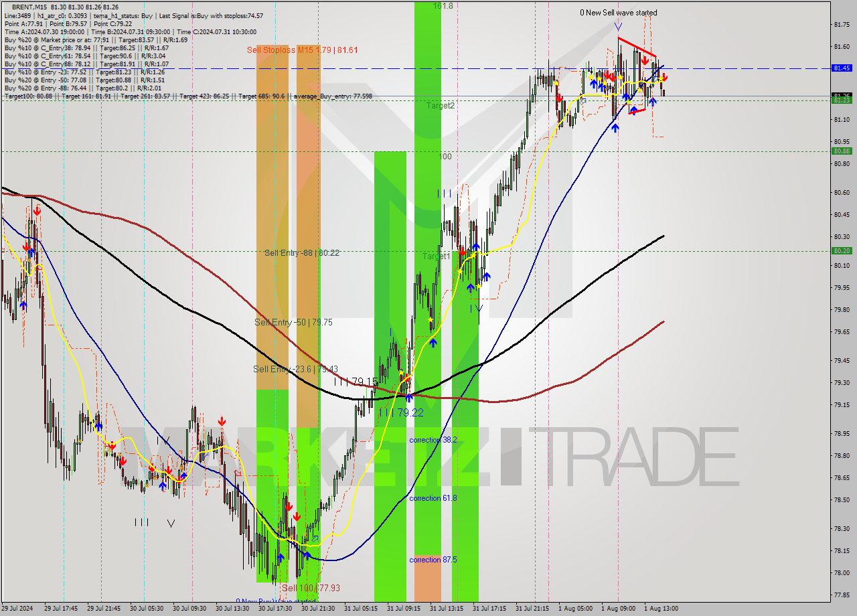Click the 'Buy %10 @ Entry -23: 77.52' line
This screenshot has height=616, width=857.
(x=84, y=72)
